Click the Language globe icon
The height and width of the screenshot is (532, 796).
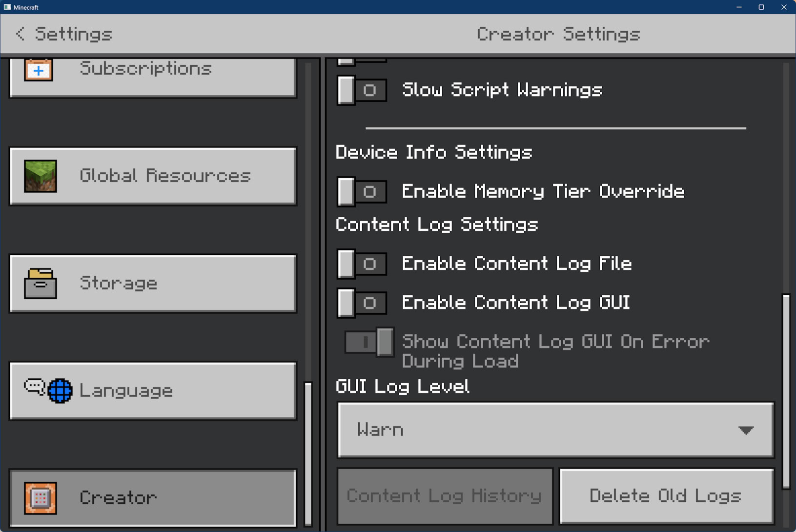pyautogui.click(x=60, y=390)
